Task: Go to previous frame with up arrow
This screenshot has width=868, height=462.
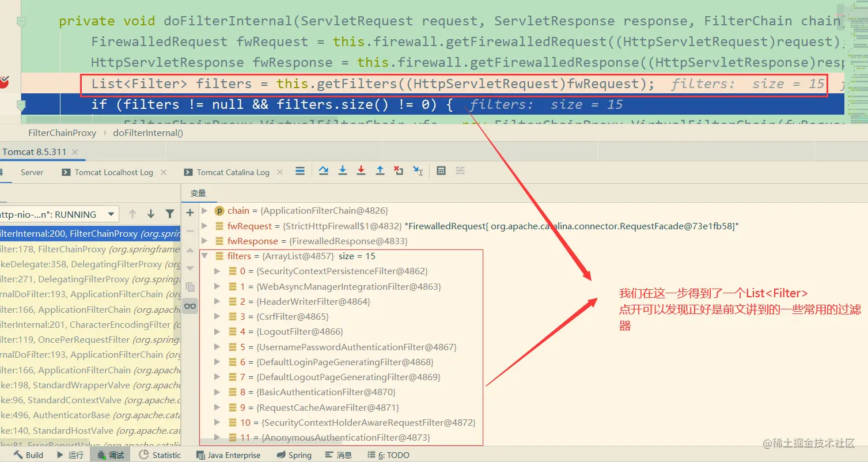Action: (132, 214)
